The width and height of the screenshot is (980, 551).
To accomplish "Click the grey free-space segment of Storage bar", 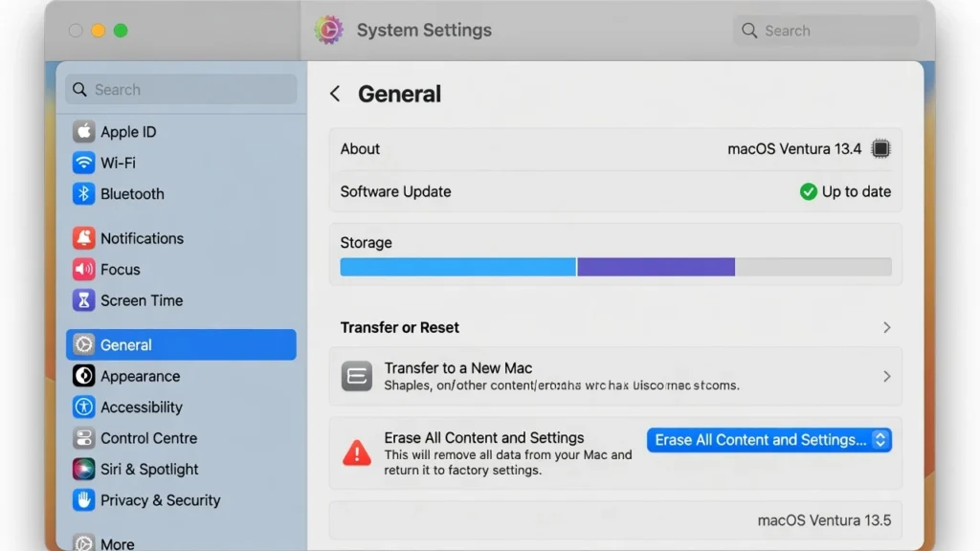I will click(x=813, y=267).
